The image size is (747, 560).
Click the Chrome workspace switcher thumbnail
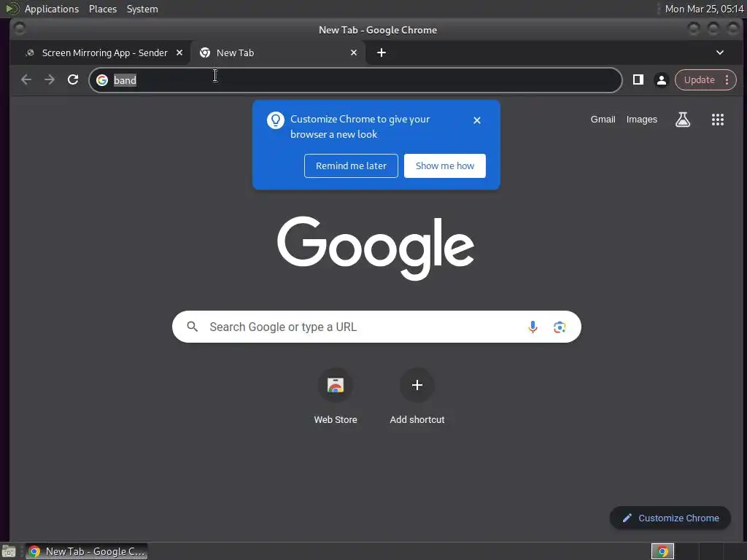pyautogui.click(x=662, y=551)
